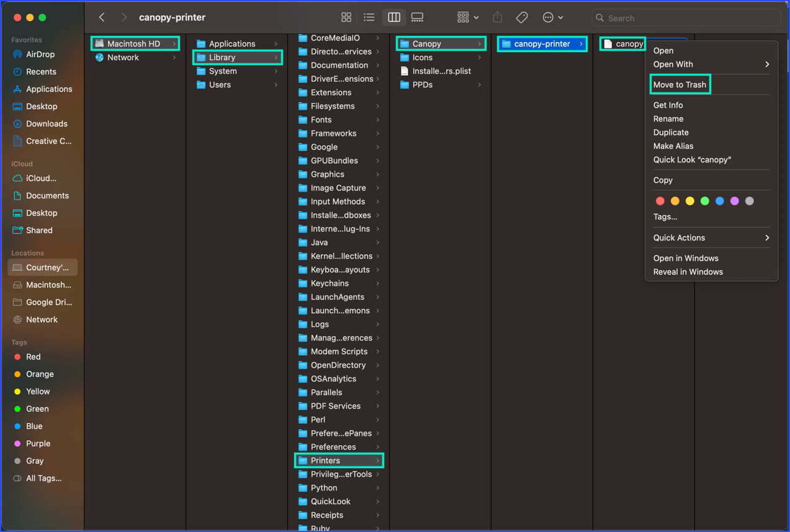790x532 pixels.
Task: Choose Duplicate in the context menu
Action: pos(671,132)
